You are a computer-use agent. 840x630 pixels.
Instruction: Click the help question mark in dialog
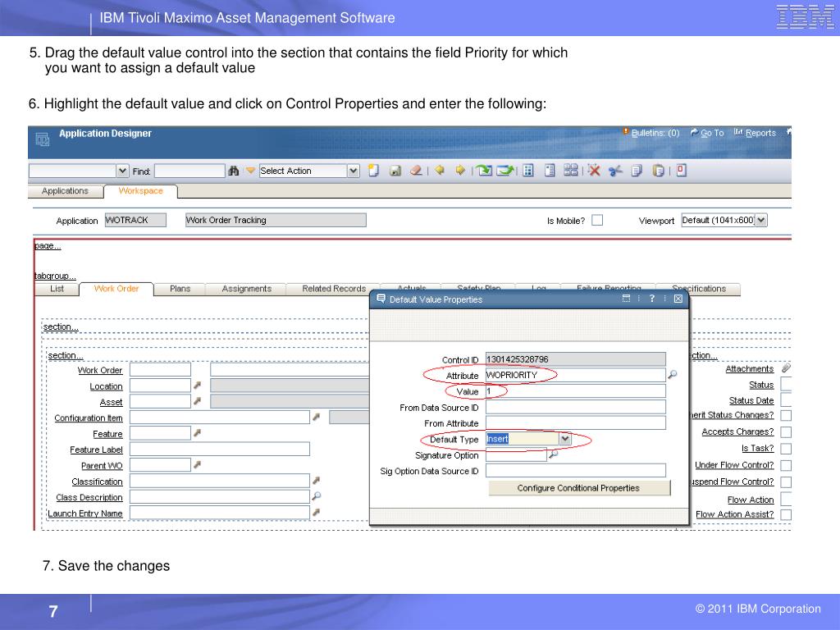652,299
